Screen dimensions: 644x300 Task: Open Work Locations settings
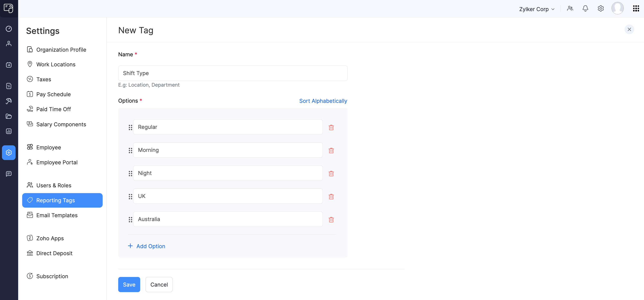pos(63,64)
